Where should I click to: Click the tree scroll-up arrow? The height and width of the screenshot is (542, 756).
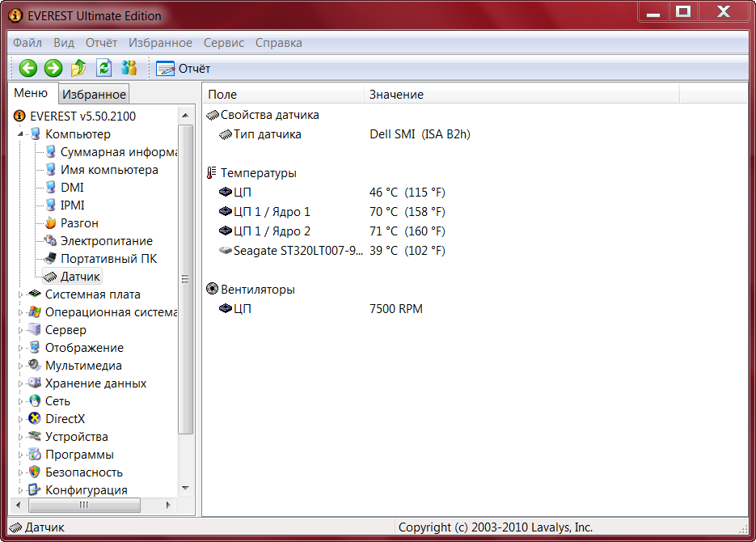186,116
